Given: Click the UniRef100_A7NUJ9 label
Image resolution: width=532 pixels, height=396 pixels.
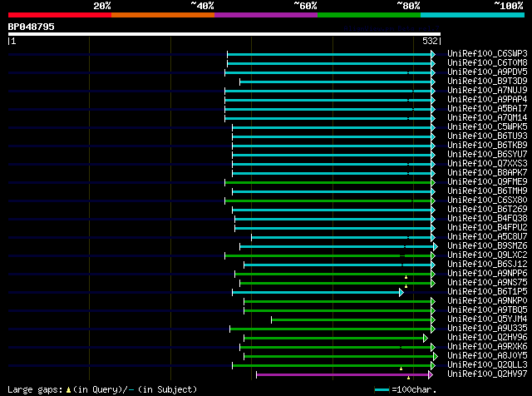Looking at the screenshot, I should tap(487, 91).
